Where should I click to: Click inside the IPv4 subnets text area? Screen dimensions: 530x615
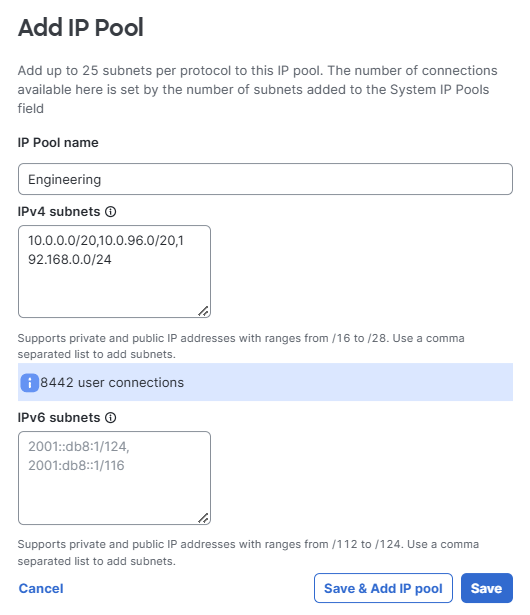click(x=114, y=271)
